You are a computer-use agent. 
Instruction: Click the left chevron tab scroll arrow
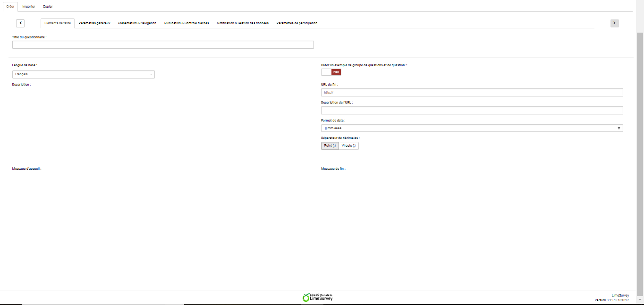[x=20, y=23]
